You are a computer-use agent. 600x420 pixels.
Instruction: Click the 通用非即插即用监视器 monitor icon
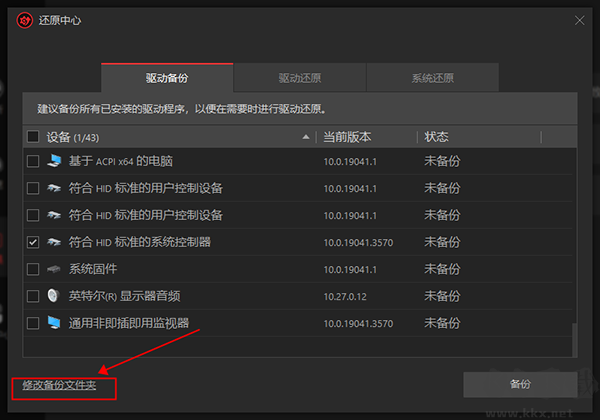(54, 323)
